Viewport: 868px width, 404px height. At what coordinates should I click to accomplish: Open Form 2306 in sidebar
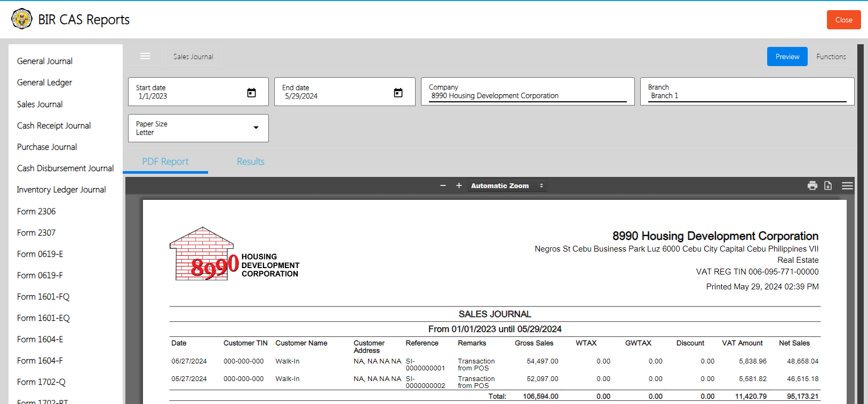coord(36,212)
